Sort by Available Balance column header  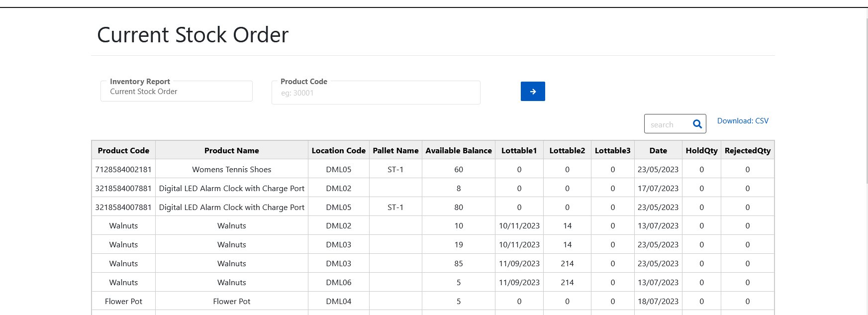click(458, 150)
